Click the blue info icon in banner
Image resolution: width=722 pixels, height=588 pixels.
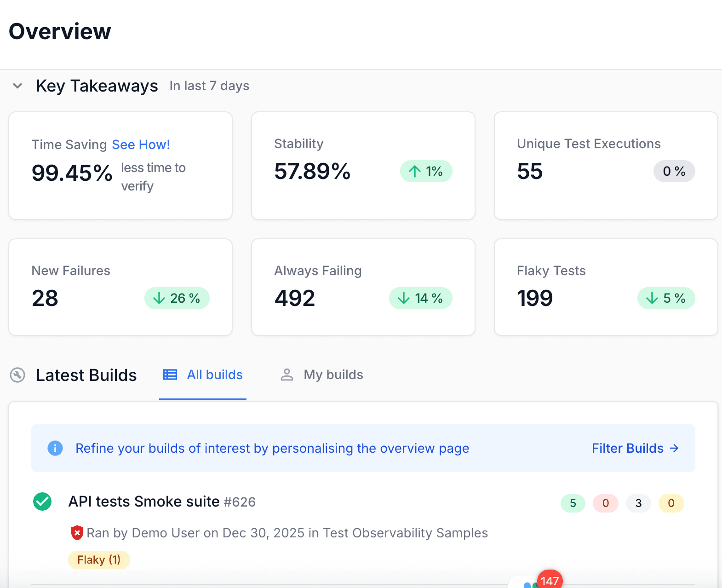point(55,448)
